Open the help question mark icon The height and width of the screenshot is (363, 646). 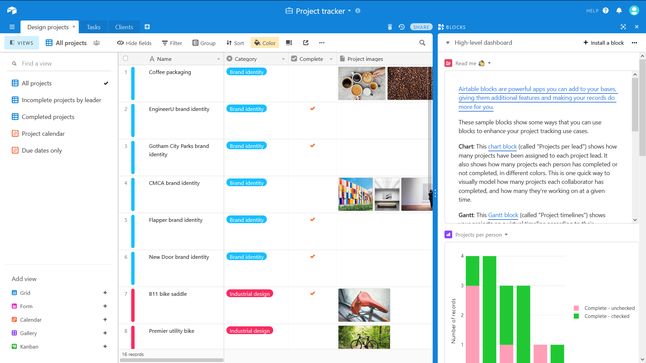point(606,11)
